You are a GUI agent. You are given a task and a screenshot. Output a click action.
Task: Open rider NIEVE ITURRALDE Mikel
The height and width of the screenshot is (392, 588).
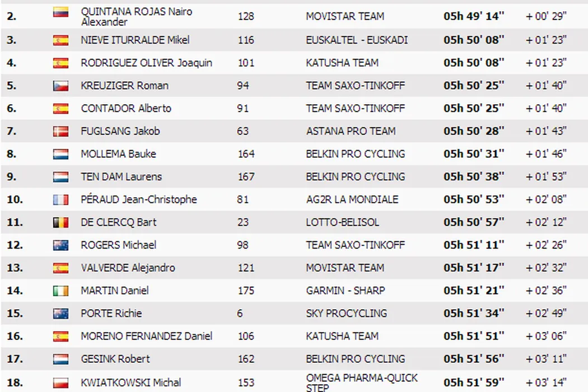click(x=135, y=40)
